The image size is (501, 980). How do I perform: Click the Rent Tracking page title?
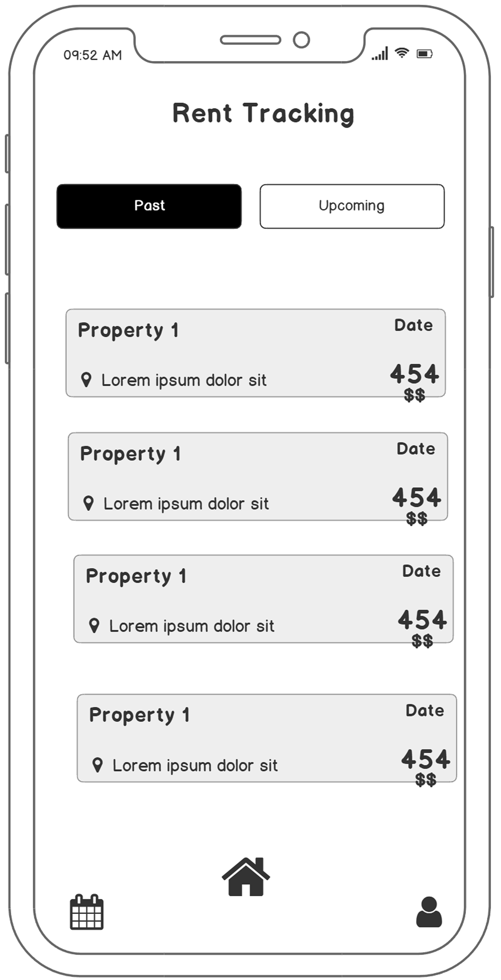point(263,113)
